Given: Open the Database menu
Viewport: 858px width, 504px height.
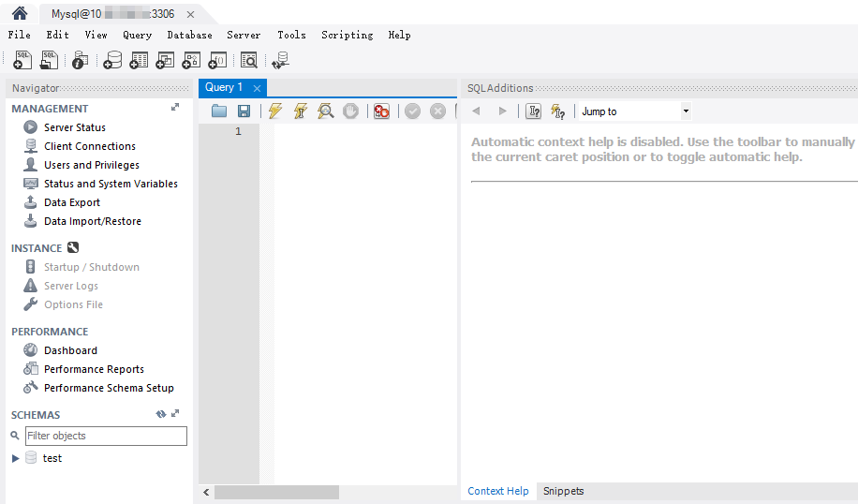Looking at the screenshot, I should [189, 35].
